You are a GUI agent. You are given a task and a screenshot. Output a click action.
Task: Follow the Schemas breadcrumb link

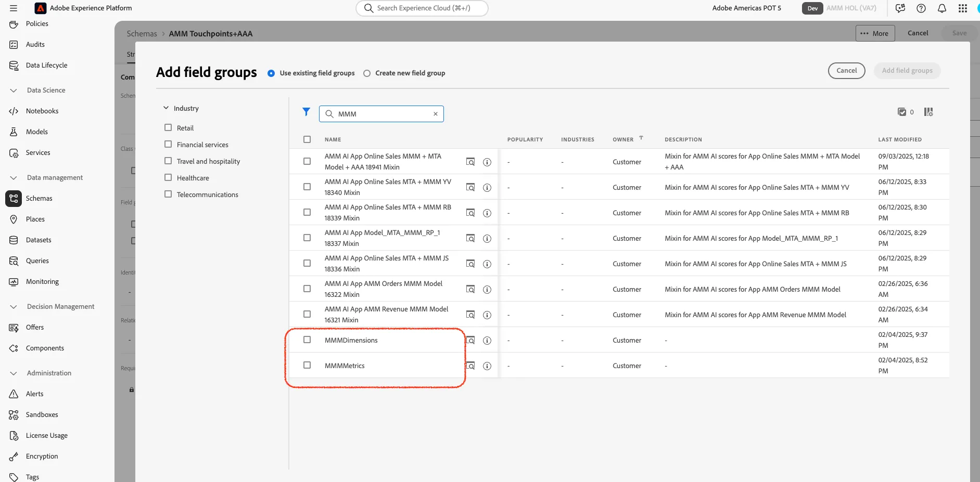[142, 34]
